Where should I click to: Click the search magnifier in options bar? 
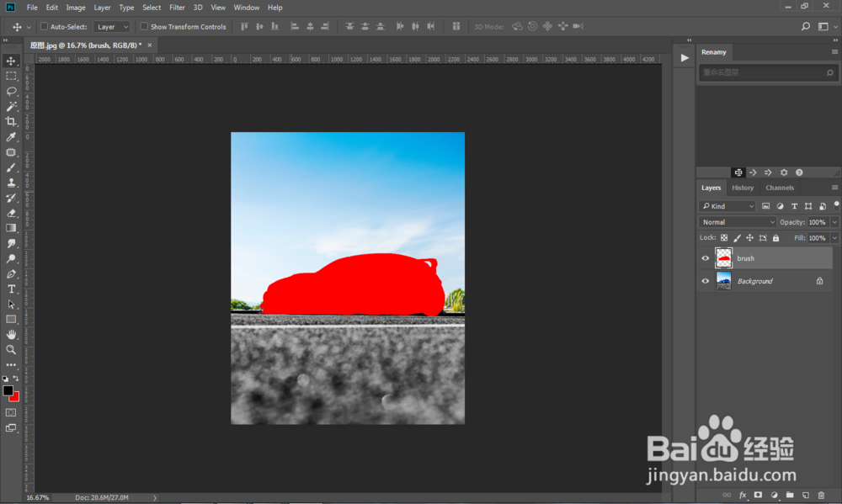click(806, 26)
